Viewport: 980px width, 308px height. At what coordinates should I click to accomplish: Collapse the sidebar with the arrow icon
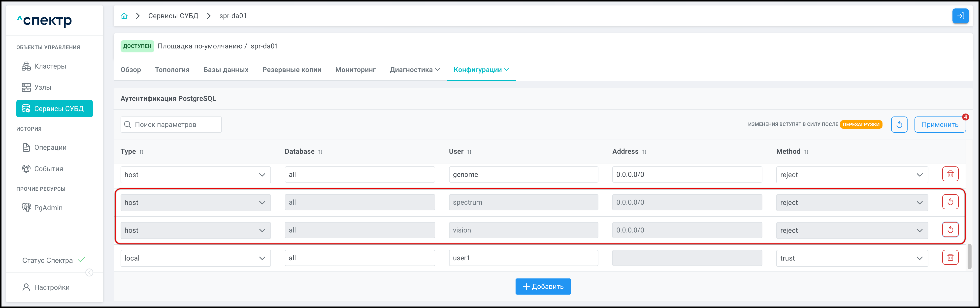89,272
